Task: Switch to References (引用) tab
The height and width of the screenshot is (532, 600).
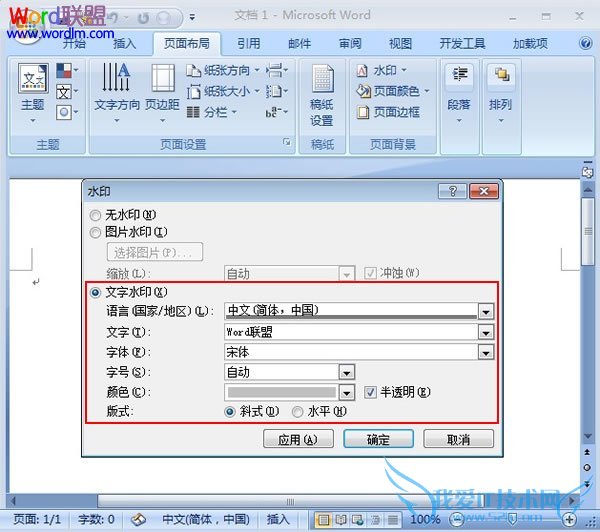Action: [x=249, y=44]
